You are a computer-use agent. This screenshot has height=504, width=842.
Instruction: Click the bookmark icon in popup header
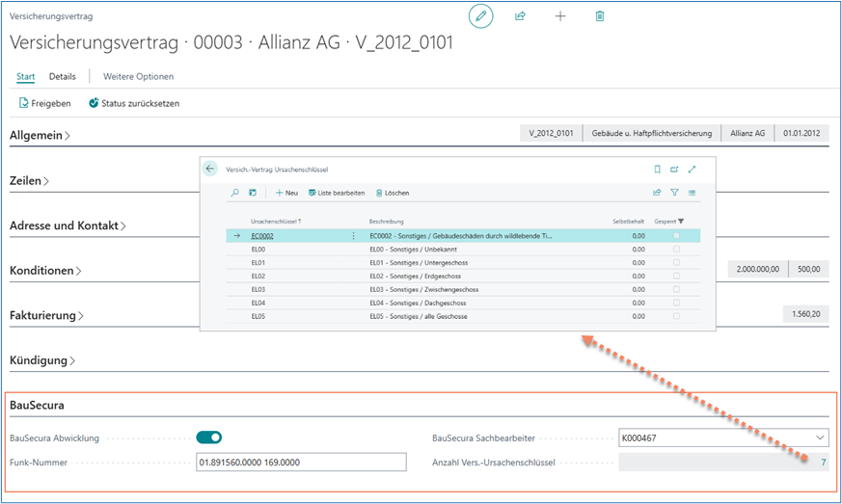[x=658, y=169]
